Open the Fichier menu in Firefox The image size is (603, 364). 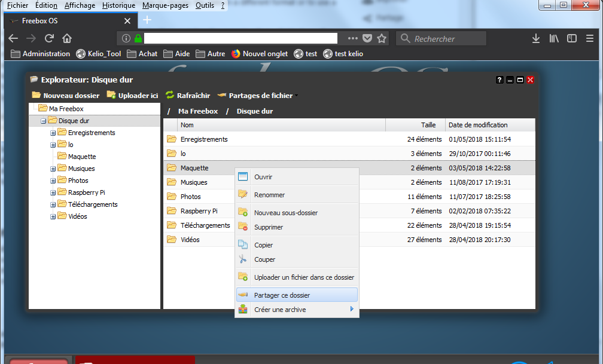(18, 5)
